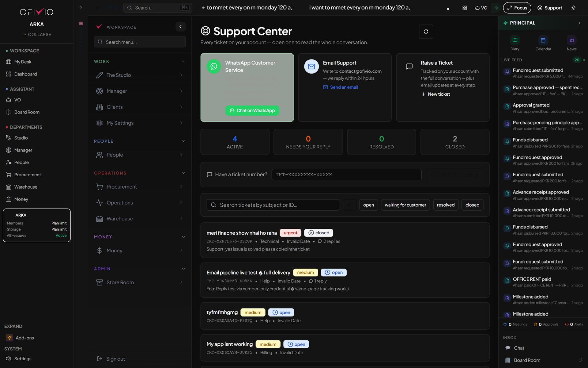Image resolution: width=588 pixels, height=368 pixels.
Task: Open ticket 'meri finacne show nhai ho raha'
Action: click(345, 240)
